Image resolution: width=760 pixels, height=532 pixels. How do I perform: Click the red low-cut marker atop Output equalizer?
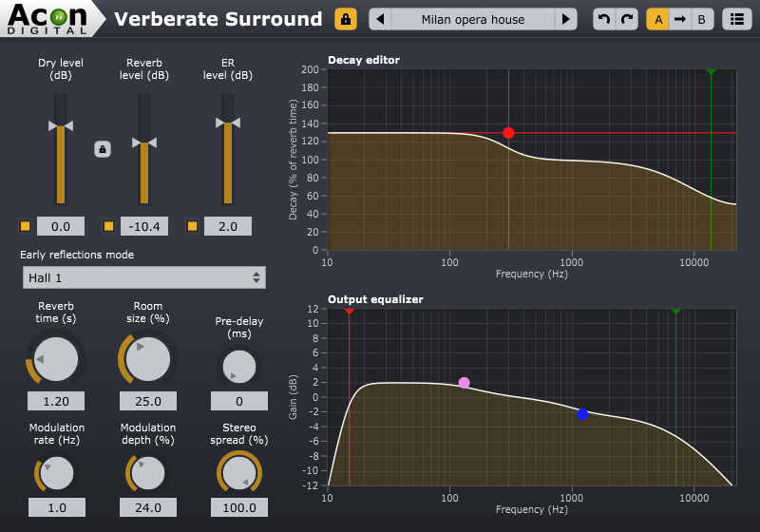pos(349,311)
